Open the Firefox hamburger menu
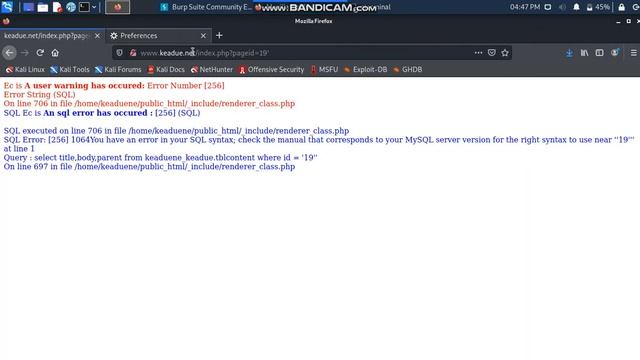This screenshot has height=360, width=640. (x=633, y=53)
